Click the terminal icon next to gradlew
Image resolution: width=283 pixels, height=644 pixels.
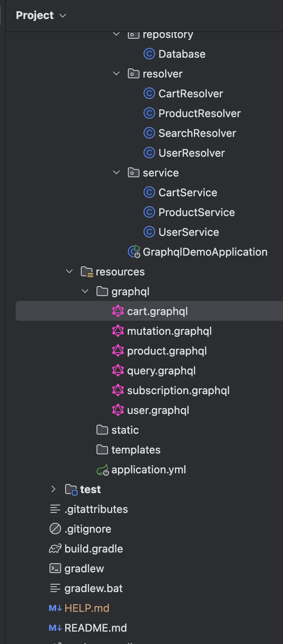(55, 569)
